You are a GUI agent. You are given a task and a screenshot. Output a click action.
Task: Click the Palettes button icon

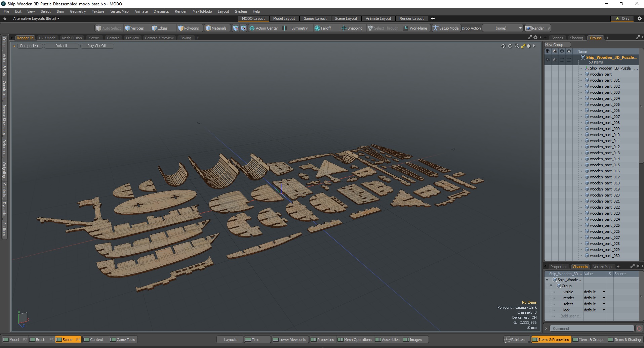[x=508, y=340]
